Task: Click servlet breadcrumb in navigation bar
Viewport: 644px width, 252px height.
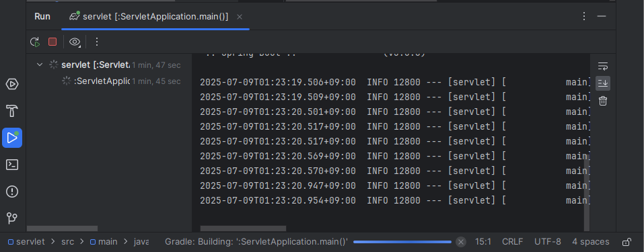Action: point(27,242)
